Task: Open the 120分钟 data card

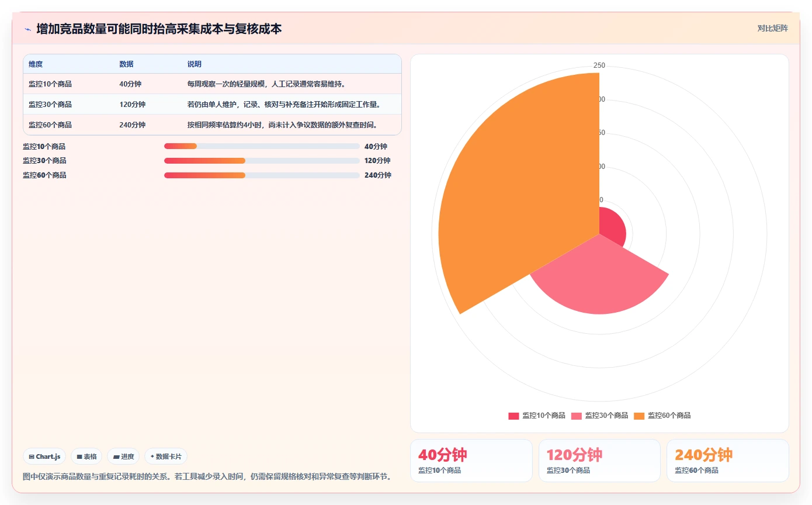Action: [599, 461]
